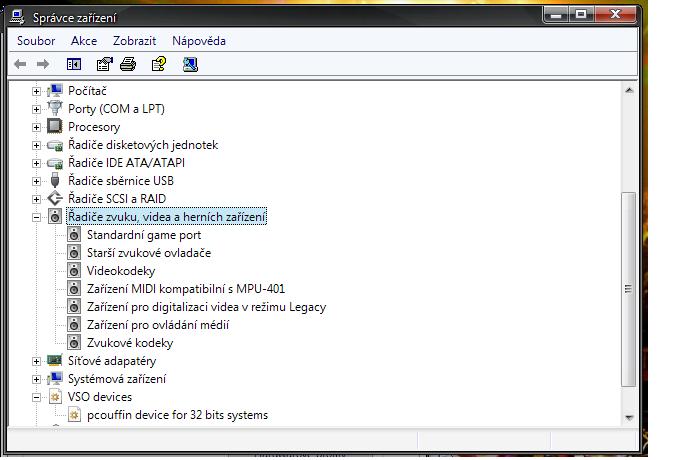Click the Porty (COM a LPT) icon
697x460 pixels.
[55, 108]
